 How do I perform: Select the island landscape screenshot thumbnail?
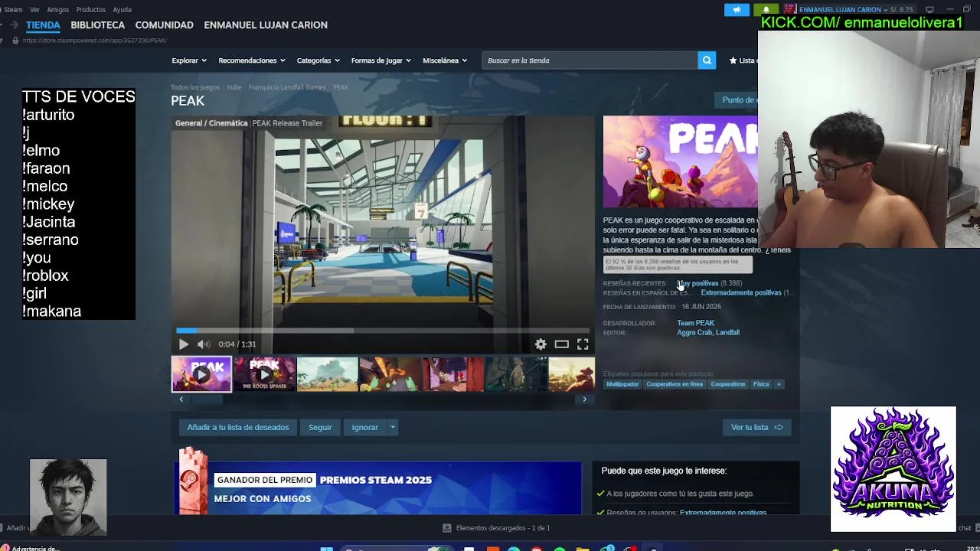tap(327, 374)
